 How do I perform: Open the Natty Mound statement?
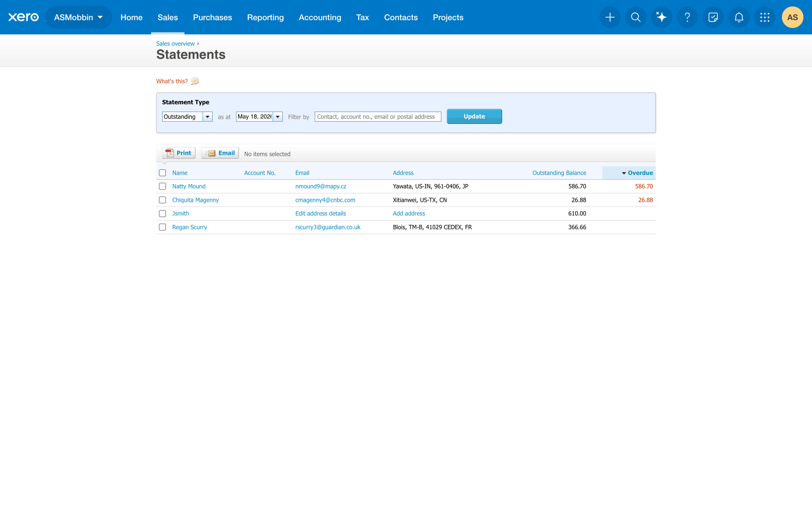[x=189, y=186]
